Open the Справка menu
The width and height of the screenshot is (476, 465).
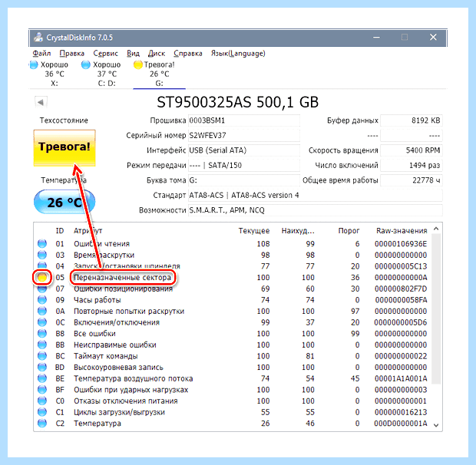(188, 54)
